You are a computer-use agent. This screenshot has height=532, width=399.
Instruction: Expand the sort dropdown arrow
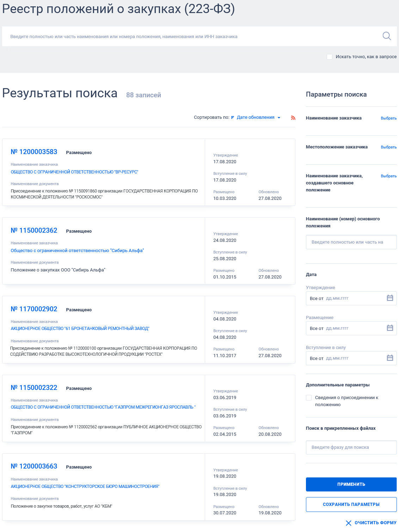(x=279, y=118)
